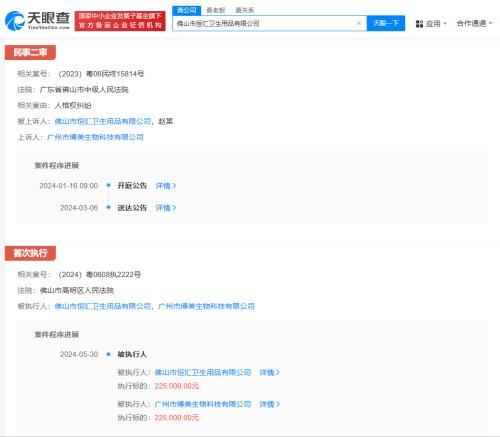The width and height of the screenshot is (500, 437).
Task: Click the timeline dot beside 送达公告
Action: click(x=108, y=207)
